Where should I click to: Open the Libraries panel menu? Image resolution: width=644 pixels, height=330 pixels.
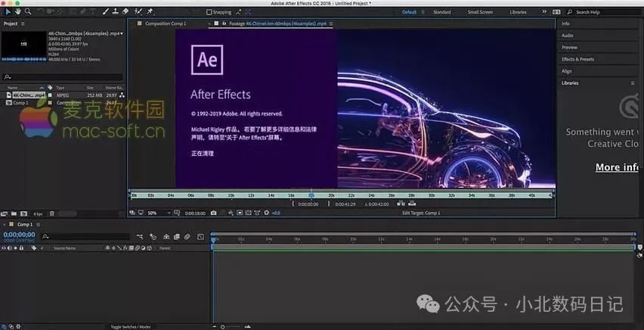tap(633, 83)
